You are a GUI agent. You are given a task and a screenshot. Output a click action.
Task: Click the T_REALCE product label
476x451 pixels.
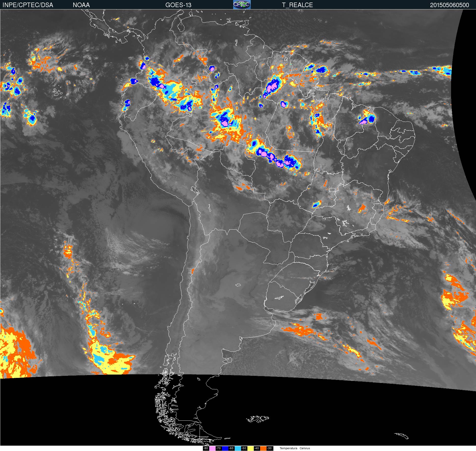click(x=297, y=5)
